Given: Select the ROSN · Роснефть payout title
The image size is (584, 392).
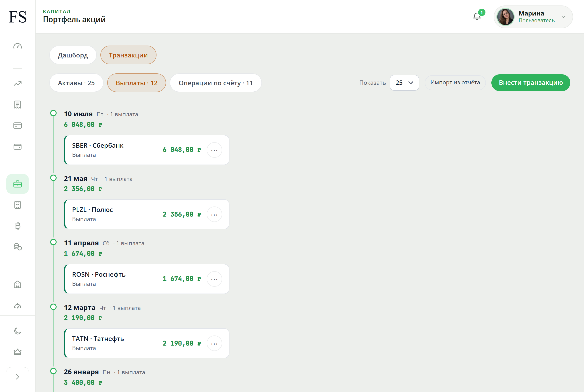Looking at the screenshot, I should 99,274.
